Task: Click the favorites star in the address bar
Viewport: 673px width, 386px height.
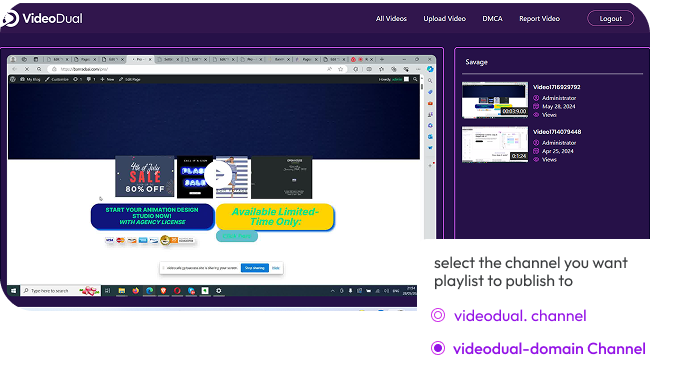Action: [x=340, y=69]
